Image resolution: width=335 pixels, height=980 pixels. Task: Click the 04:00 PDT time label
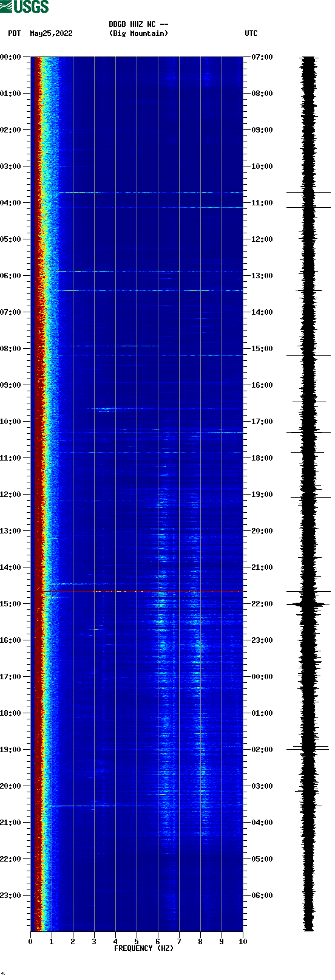pos(11,203)
